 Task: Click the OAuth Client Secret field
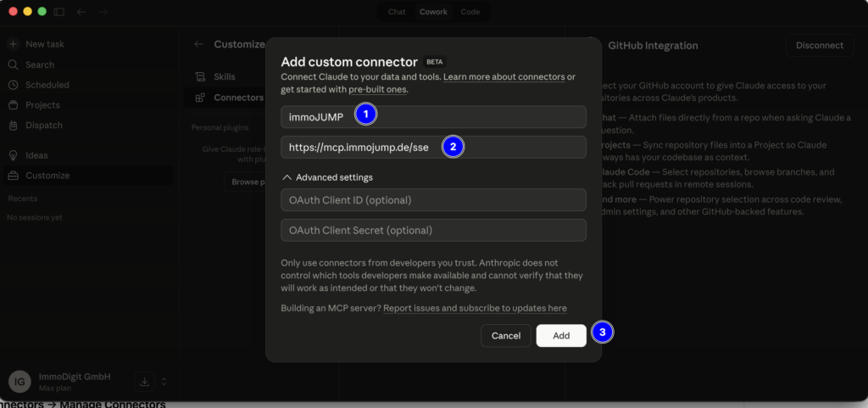(x=433, y=230)
